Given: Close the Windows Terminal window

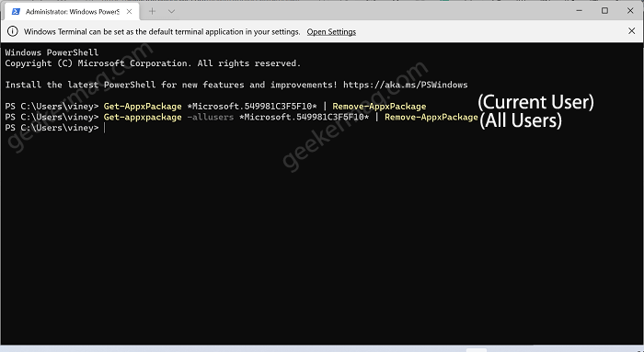Looking at the screenshot, I should coord(630,11).
